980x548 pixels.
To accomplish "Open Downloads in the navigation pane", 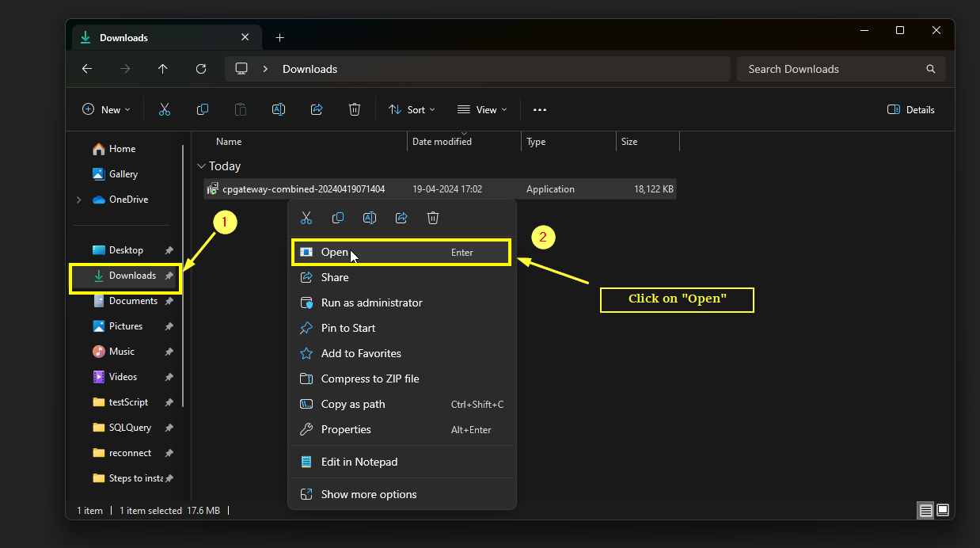I will [127, 276].
